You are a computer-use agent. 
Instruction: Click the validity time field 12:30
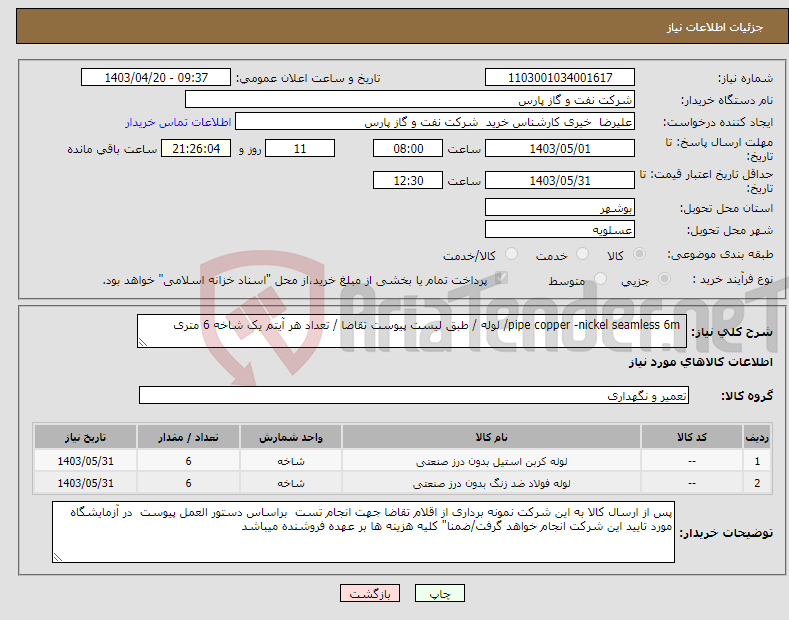click(x=408, y=180)
